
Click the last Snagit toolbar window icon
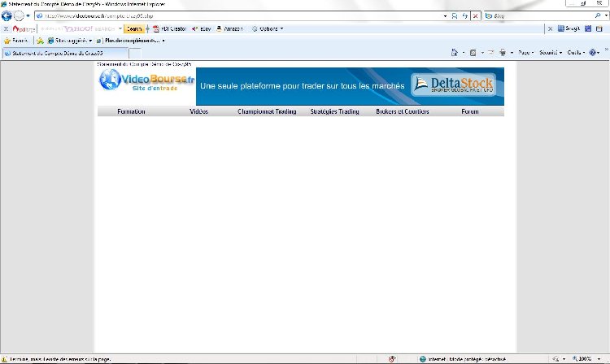599,28
